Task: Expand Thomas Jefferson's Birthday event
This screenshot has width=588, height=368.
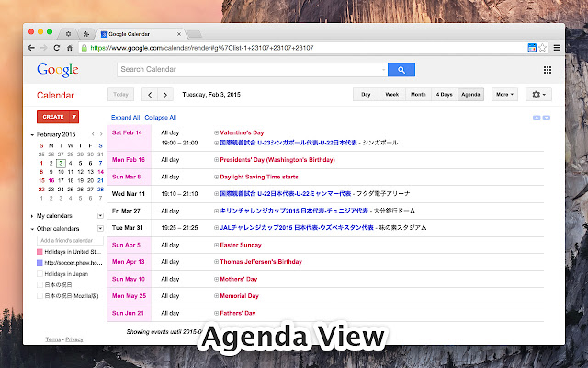Action: point(216,261)
